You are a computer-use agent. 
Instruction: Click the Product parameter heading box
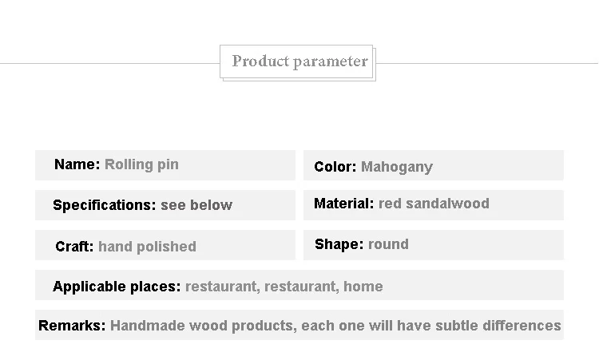point(298,62)
